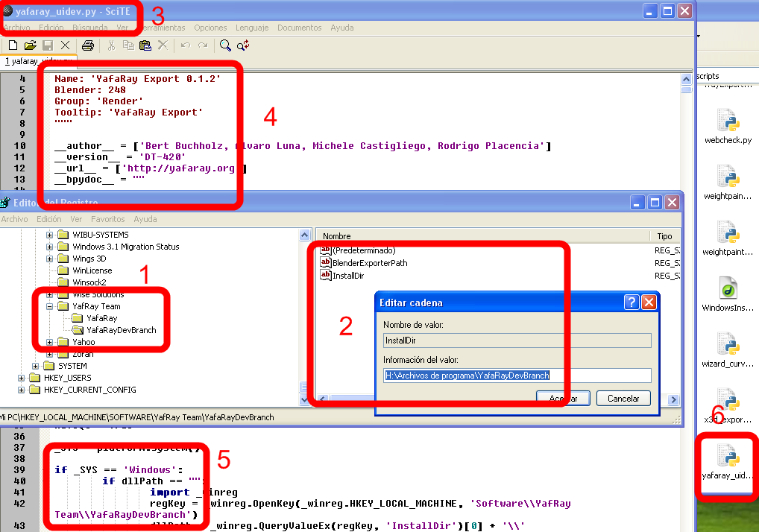Viewport: 759px width, 532px height.
Task: Click Nombre de valor field InstallDir
Action: pyautogui.click(x=517, y=341)
